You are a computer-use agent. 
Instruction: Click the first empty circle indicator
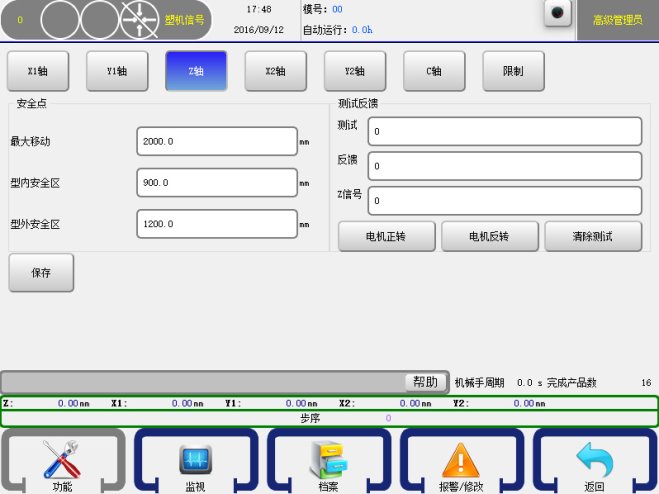click(60, 20)
